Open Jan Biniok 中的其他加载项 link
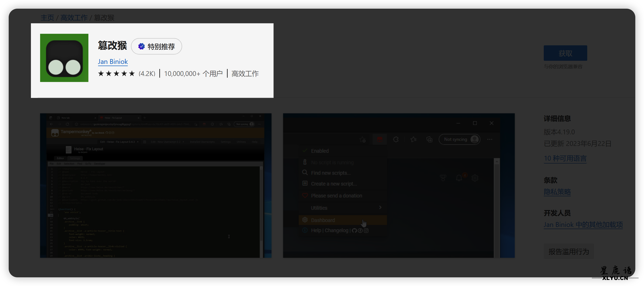Viewport: 644px width, 286px height. (583, 225)
